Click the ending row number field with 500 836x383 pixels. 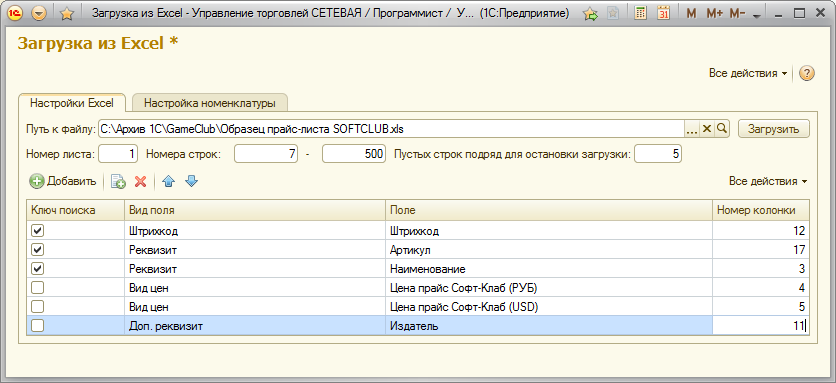pos(354,155)
